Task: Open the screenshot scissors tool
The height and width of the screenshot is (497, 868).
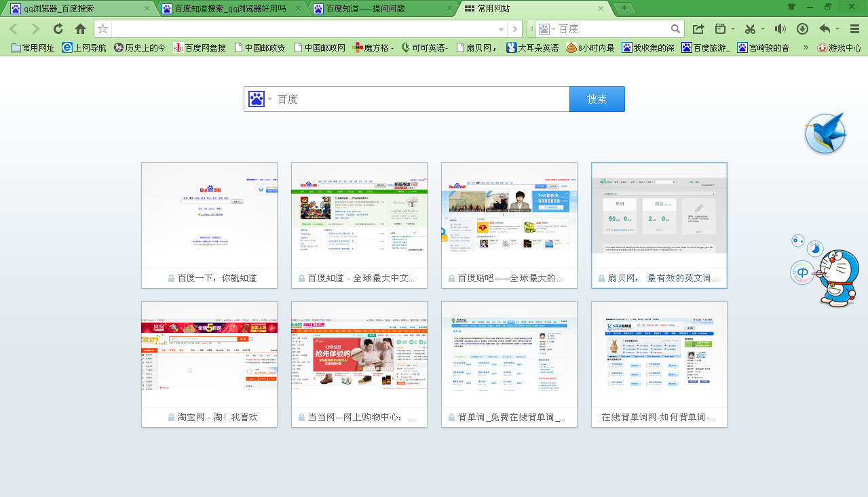Action: click(x=749, y=28)
